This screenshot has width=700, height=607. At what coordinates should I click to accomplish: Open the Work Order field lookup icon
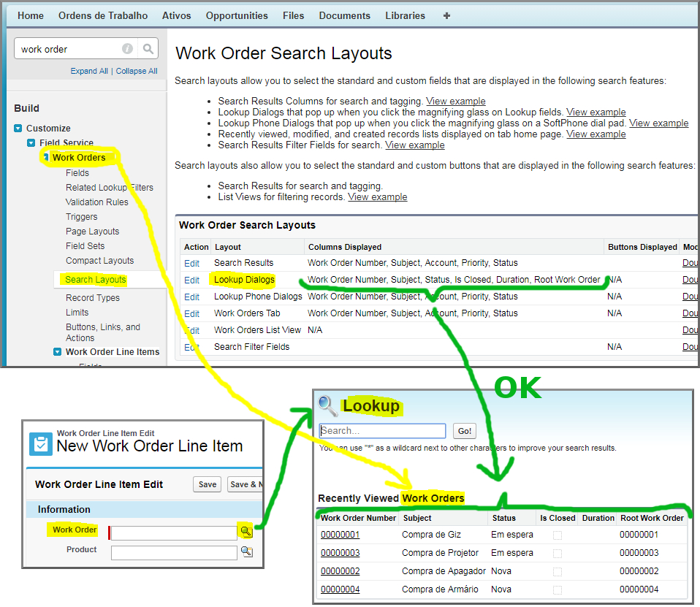246,532
